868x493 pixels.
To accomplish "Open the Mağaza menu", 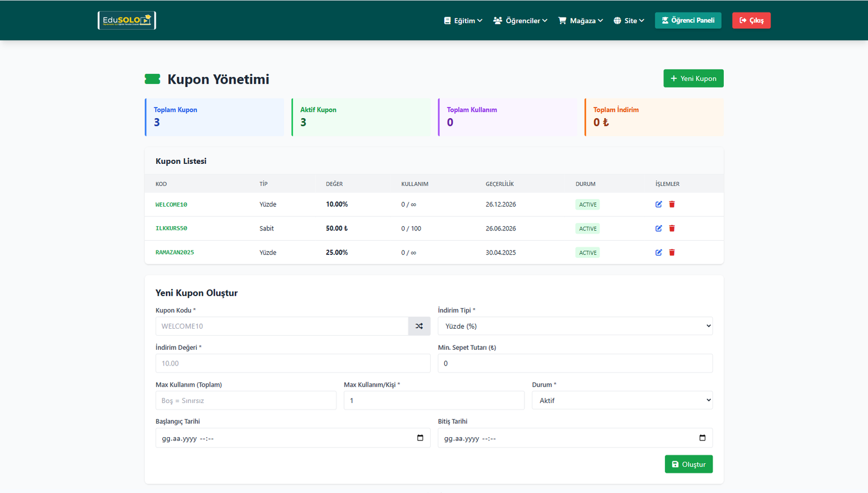I will pos(580,21).
